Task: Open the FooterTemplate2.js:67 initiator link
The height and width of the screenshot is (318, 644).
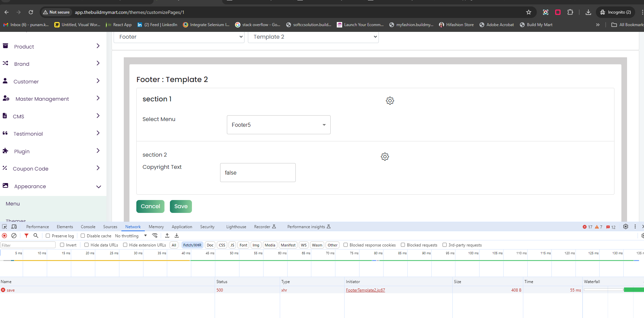Action: click(x=366, y=290)
